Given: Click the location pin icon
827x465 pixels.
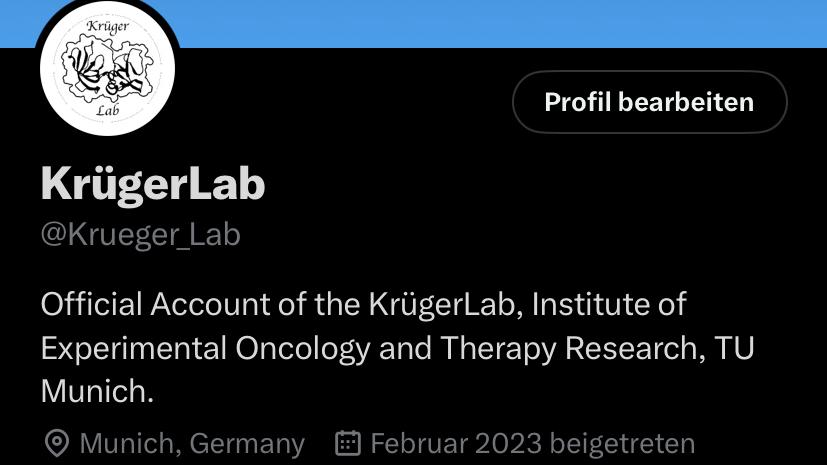Looking at the screenshot, I should point(56,443).
